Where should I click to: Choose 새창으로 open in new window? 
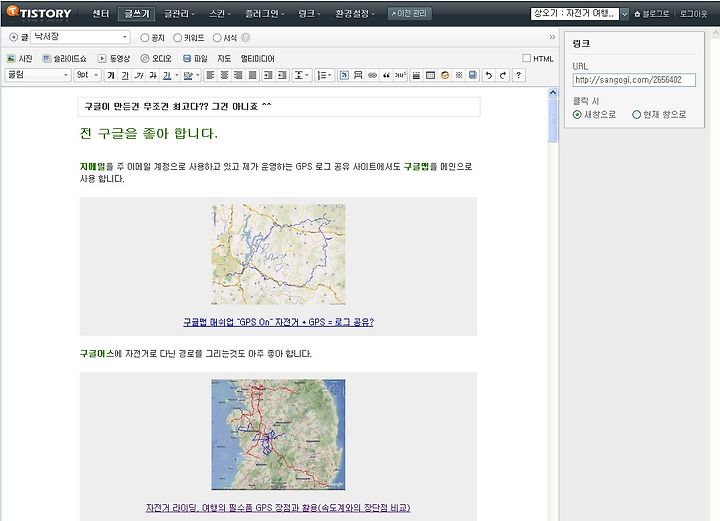click(577, 114)
